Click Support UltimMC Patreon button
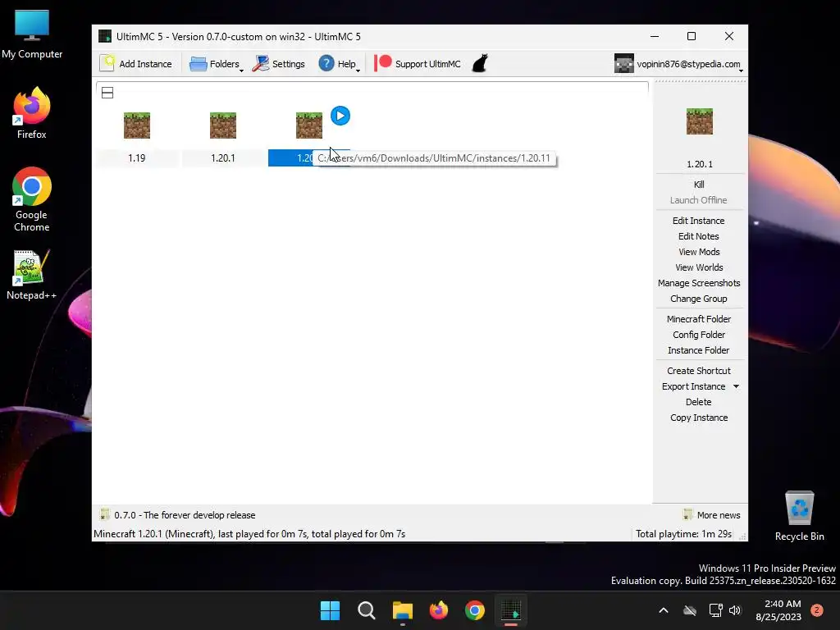This screenshot has height=630, width=840. pos(418,64)
